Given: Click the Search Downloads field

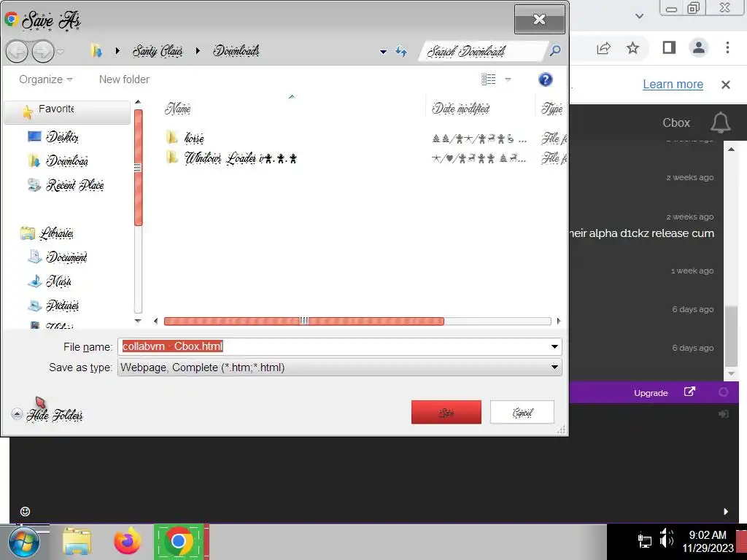Looking at the screenshot, I should [483, 51].
